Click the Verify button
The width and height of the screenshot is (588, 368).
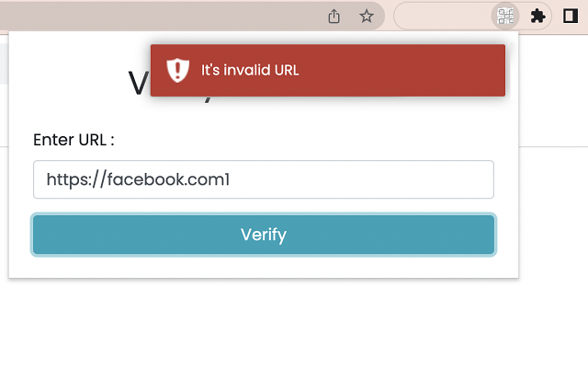pos(264,235)
